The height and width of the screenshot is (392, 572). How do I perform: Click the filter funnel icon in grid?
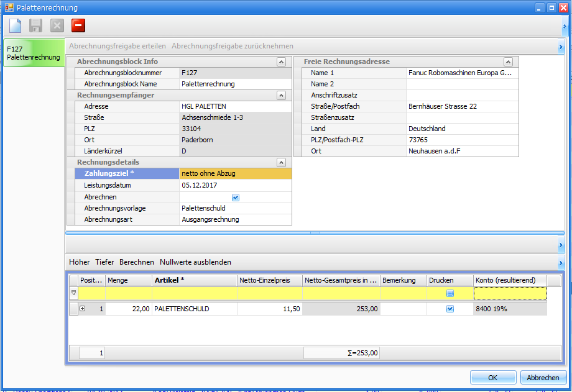tap(74, 293)
